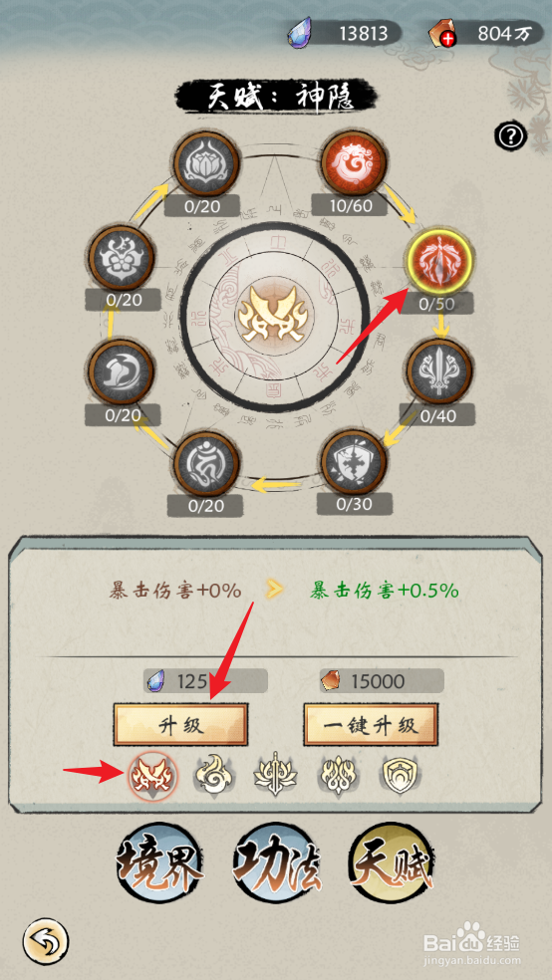The height and width of the screenshot is (980, 552).
Task: Select the spiral rune node at bottom-left 0/20
Action: [x=205, y=463]
